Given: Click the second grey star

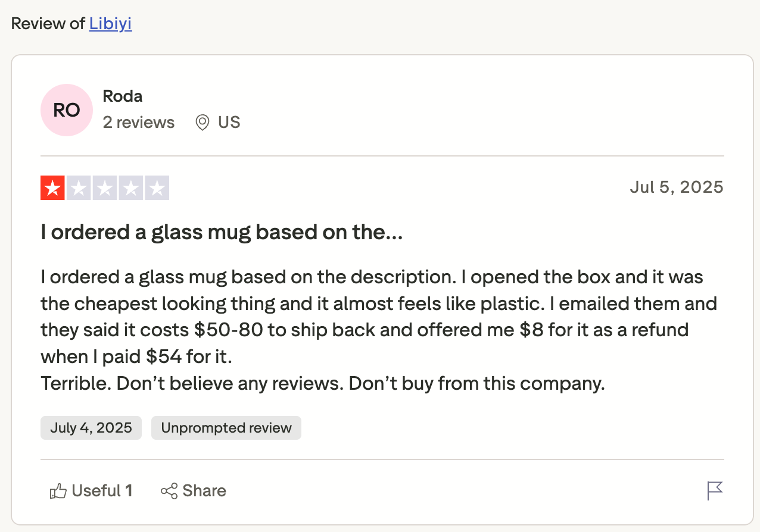Looking at the screenshot, I should tap(79, 188).
